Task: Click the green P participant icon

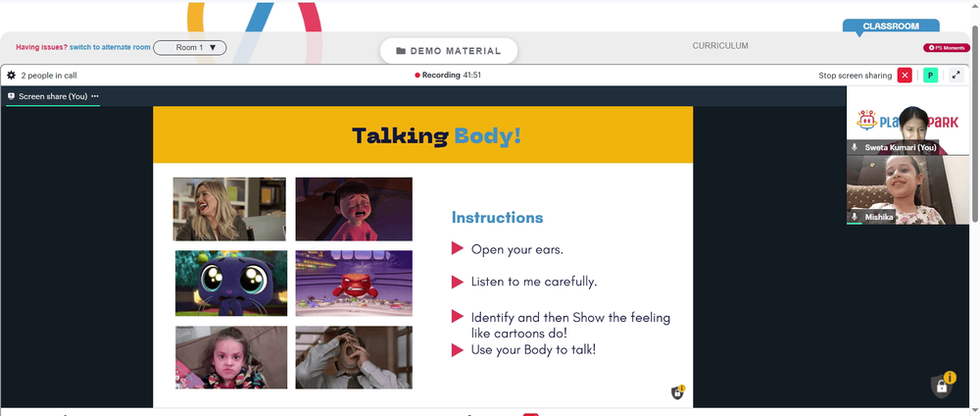Action: tap(931, 76)
